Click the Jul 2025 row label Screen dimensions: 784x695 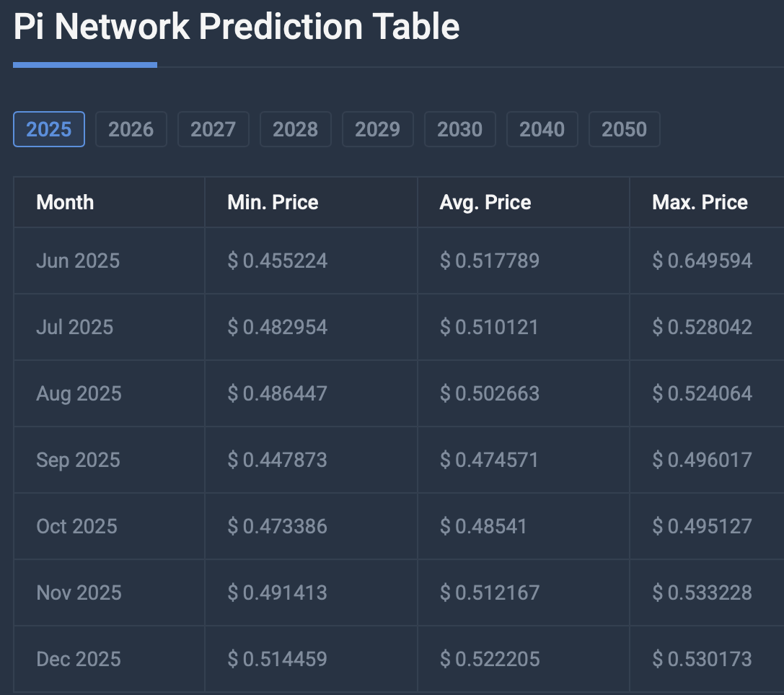click(x=75, y=327)
